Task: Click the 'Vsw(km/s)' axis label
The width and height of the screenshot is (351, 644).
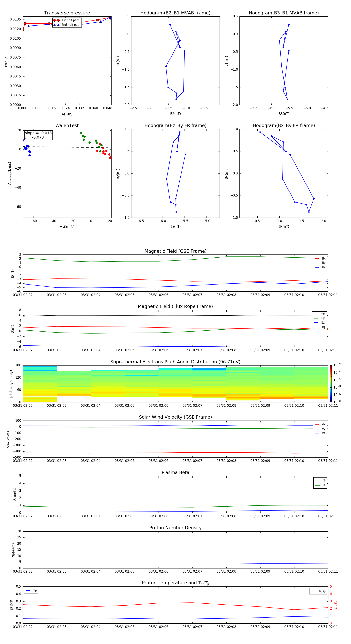Action: [x=8, y=439]
